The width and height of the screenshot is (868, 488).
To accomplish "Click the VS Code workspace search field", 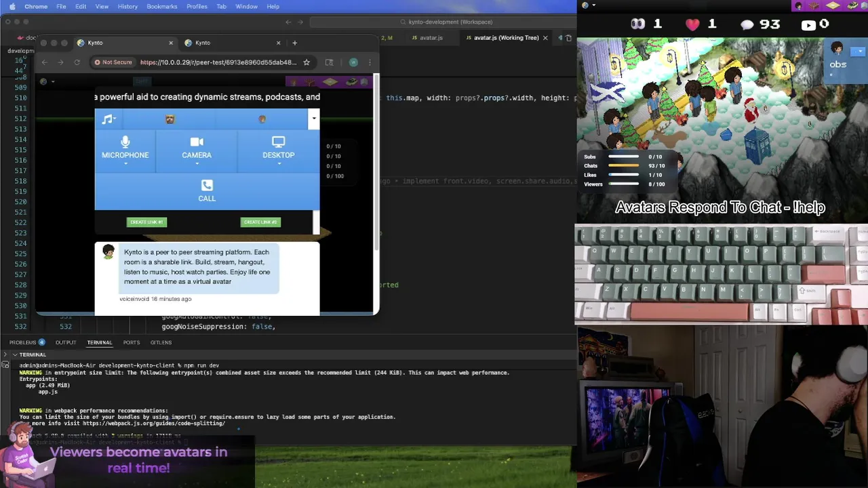I will coord(446,22).
